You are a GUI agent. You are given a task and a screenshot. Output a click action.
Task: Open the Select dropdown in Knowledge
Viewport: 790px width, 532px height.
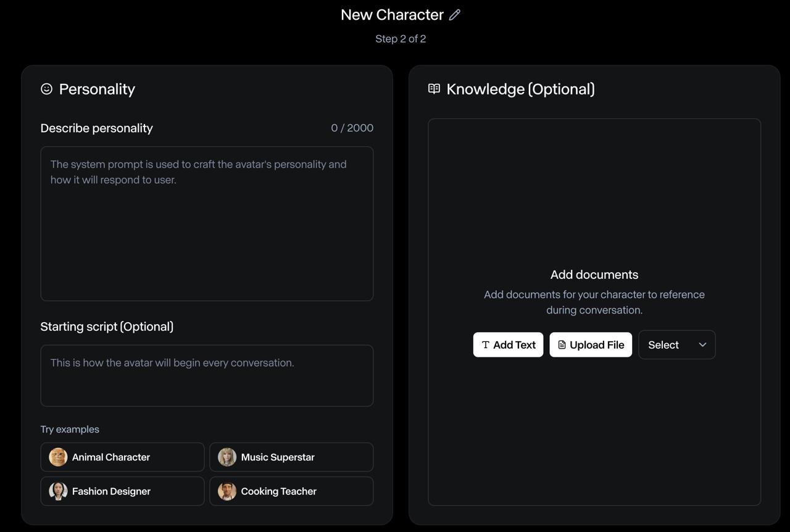pos(676,345)
